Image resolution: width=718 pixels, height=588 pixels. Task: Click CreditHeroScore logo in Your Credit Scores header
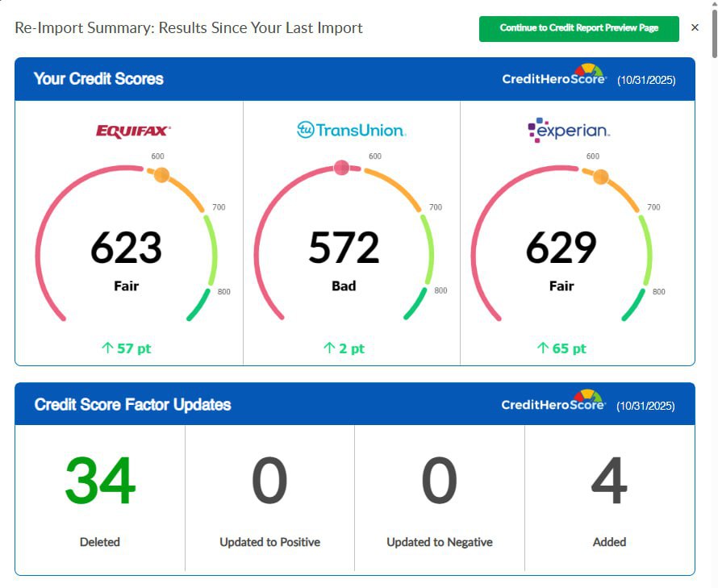click(x=554, y=76)
